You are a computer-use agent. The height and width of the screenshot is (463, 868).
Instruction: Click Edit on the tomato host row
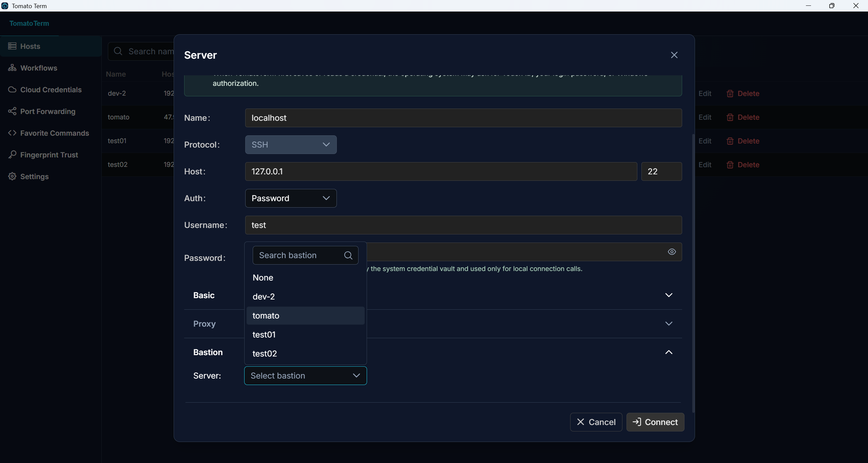[x=705, y=117]
